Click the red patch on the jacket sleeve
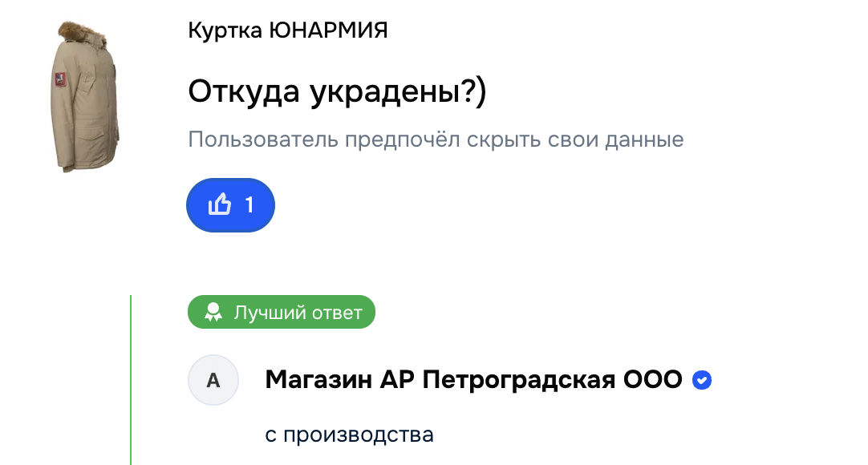The height and width of the screenshot is (465, 868). point(59,80)
